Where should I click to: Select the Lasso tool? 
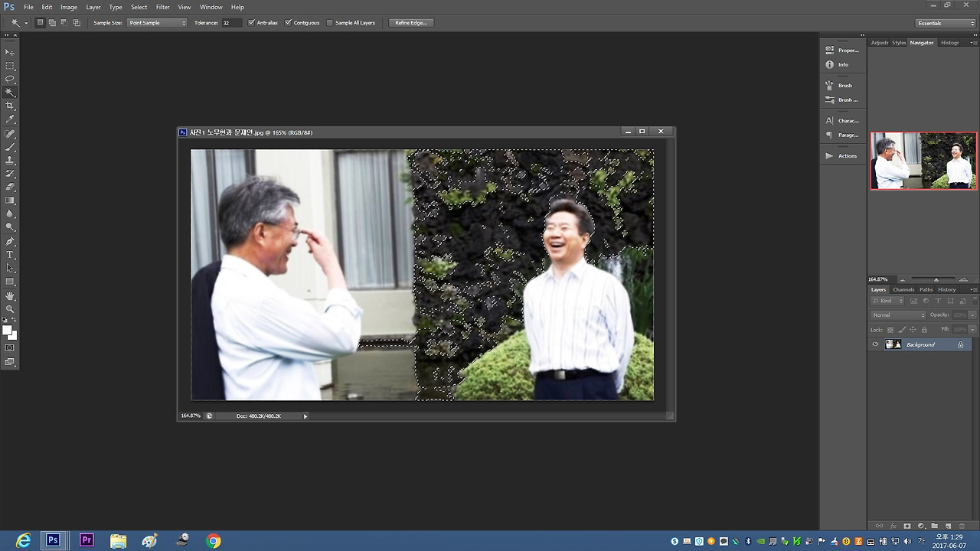tap(10, 79)
